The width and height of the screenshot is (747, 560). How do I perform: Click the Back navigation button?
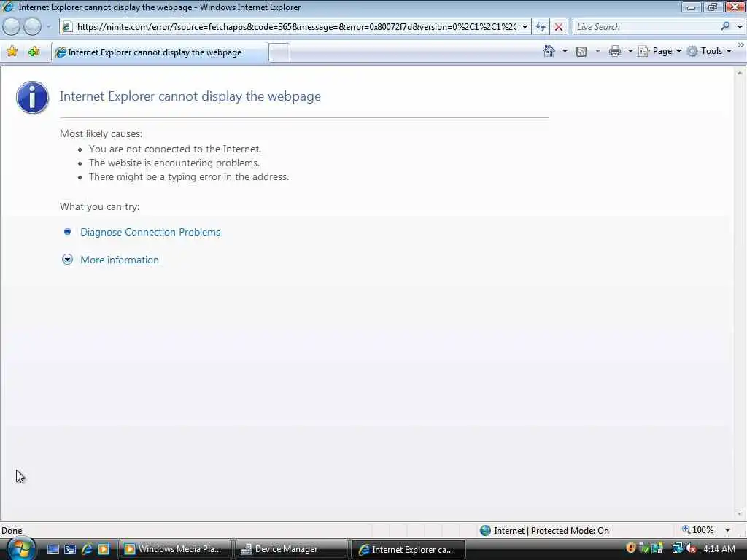tap(11, 27)
